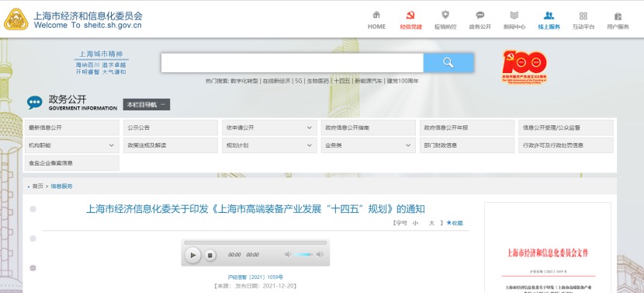Expand 业务类 dropdown

coord(408,145)
